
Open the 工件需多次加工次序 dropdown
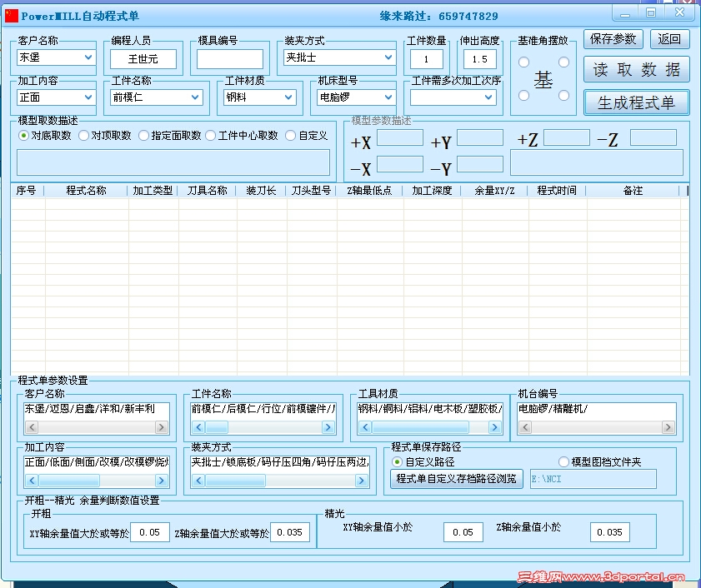453,97
